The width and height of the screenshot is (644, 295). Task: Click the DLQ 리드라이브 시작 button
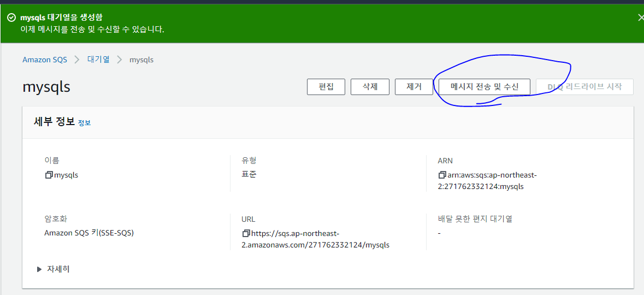tap(584, 87)
